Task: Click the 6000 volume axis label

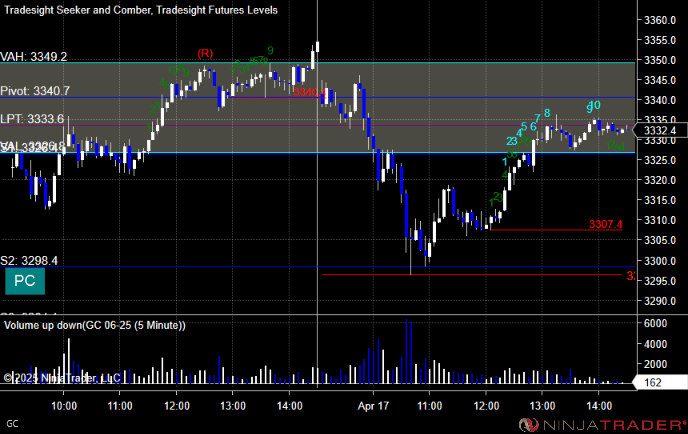Action: [x=656, y=323]
